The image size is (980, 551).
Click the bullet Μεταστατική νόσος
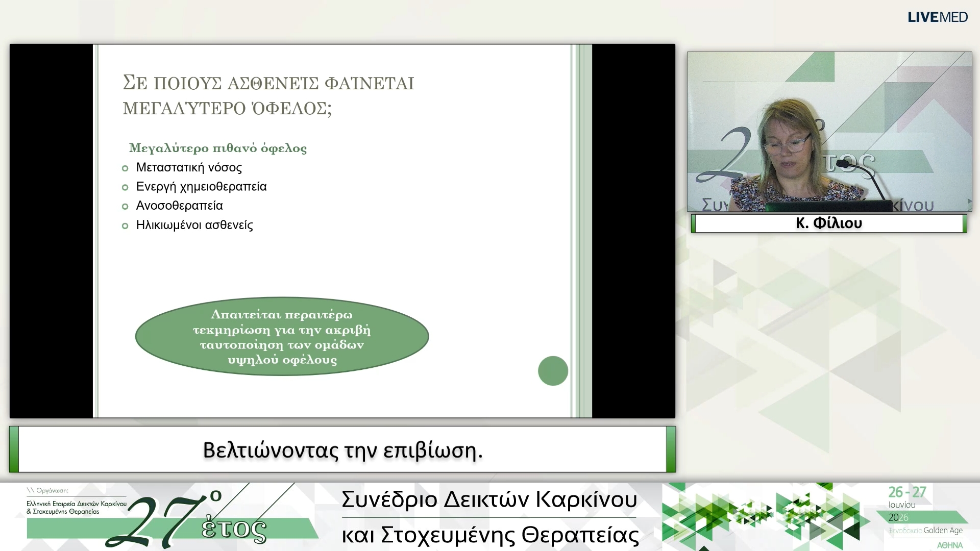[189, 167]
